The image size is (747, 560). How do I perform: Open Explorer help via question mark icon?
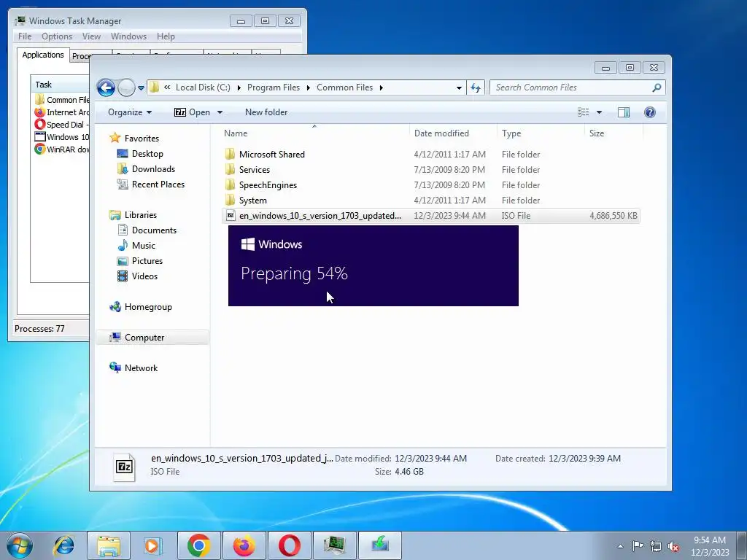pyautogui.click(x=649, y=112)
